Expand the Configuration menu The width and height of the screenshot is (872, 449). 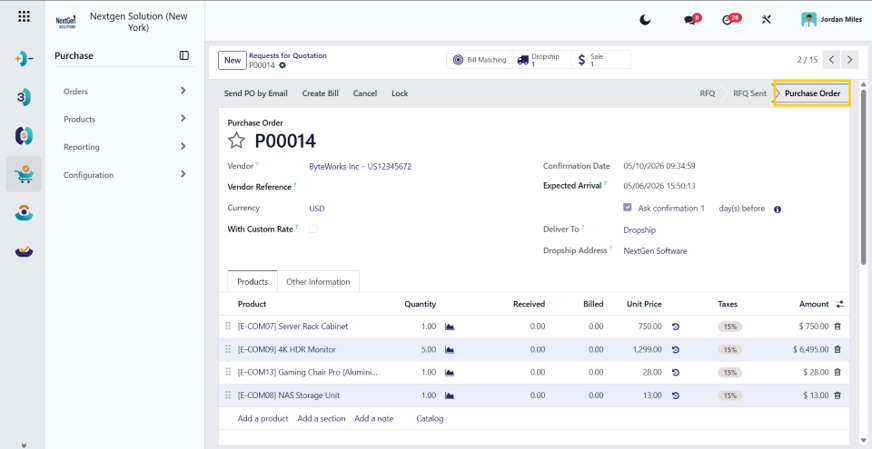(x=125, y=175)
